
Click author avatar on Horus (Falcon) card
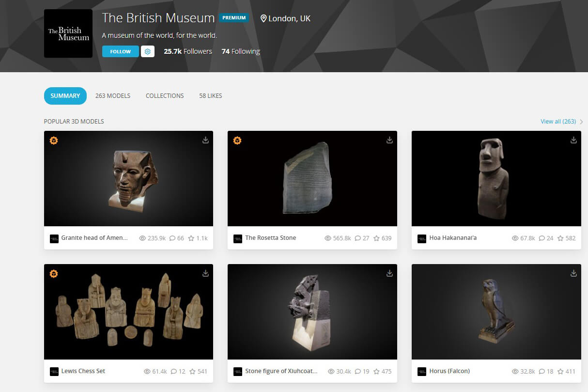422,372
